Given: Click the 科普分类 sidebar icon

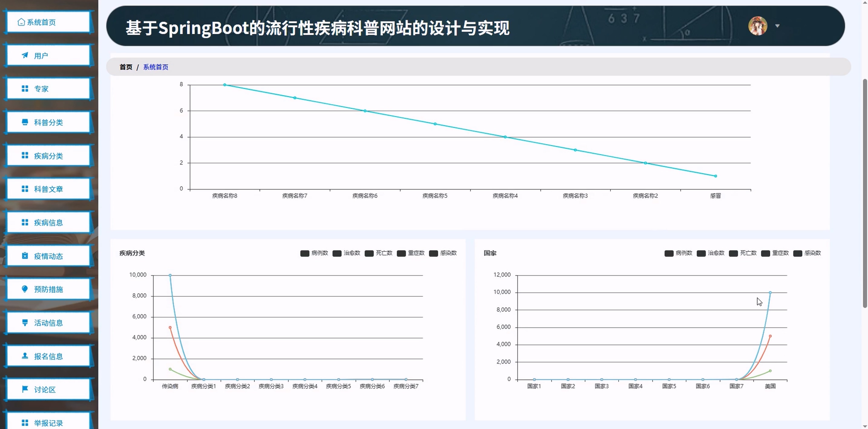Looking at the screenshot, I should (x=25, y=122).
